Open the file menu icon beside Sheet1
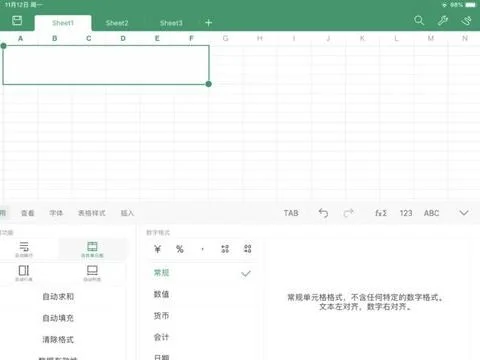Image resolution: width=480 pixels, height=360 pixels. pyautogui.click(x=17, y=21)
